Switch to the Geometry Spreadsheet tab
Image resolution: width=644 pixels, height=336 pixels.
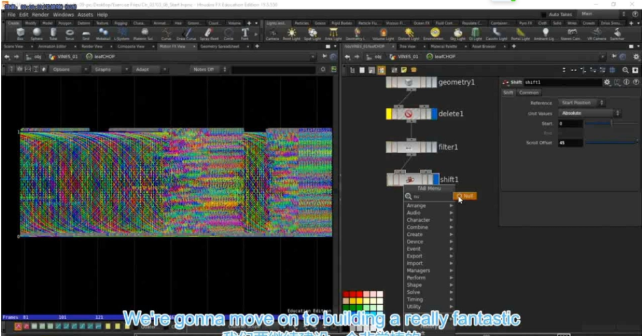tap(220, 47)
